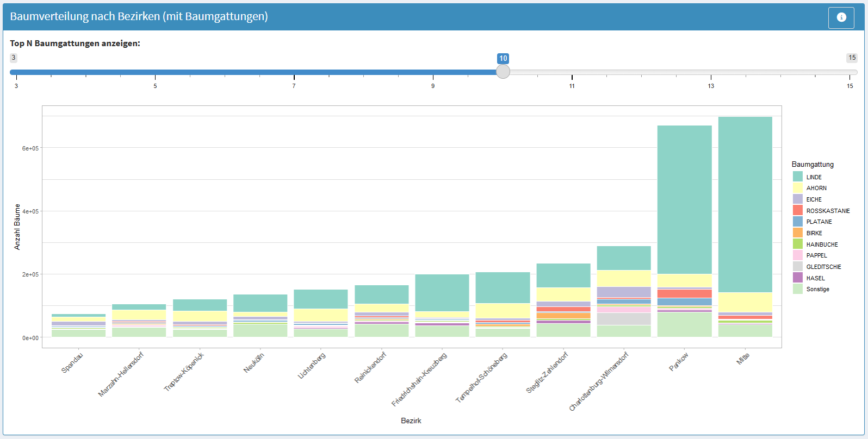Click the Sonstige legend swatch
868x439 pixels.
tap(797, 289)
